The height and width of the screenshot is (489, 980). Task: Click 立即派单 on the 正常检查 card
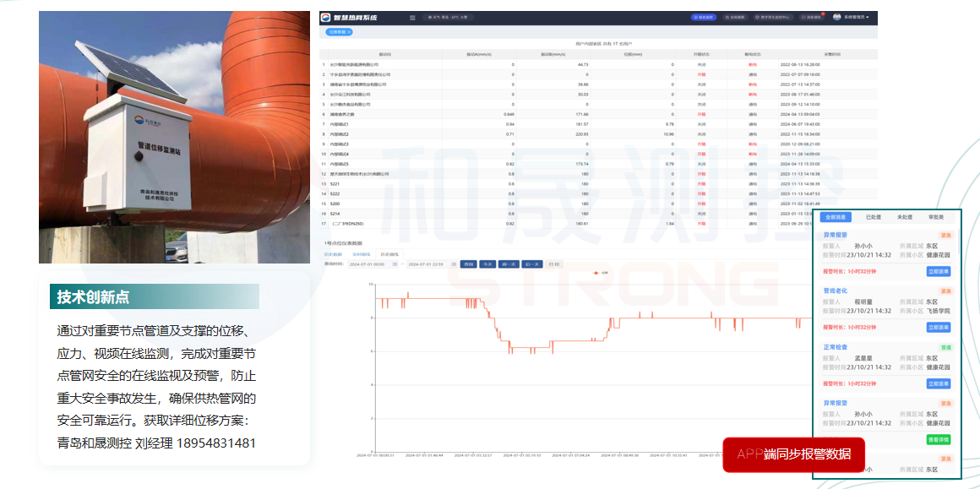click(x=938, y=383)
